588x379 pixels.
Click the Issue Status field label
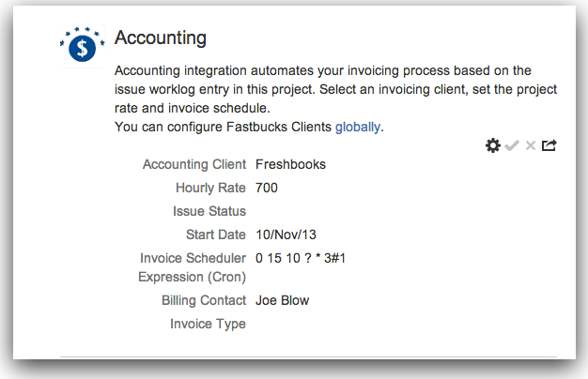tap(209, 211)
